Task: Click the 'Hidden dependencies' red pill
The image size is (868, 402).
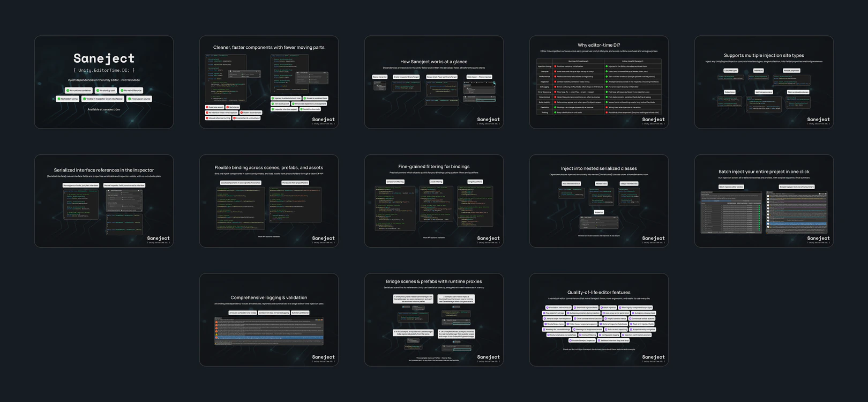Action: 251,113
